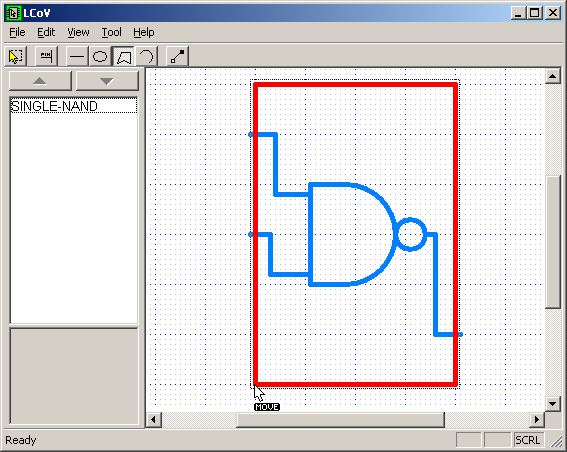Viewport: 567px width, 452px height.
Task: Open the File menu
Action: click(x=17, y=33)
